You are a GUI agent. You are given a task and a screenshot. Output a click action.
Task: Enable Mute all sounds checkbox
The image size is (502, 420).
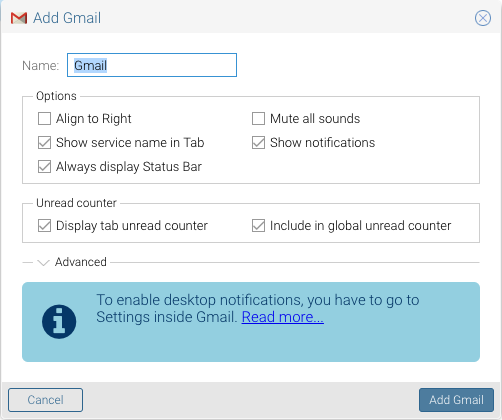pyautogui.click(x=258, y=118)
